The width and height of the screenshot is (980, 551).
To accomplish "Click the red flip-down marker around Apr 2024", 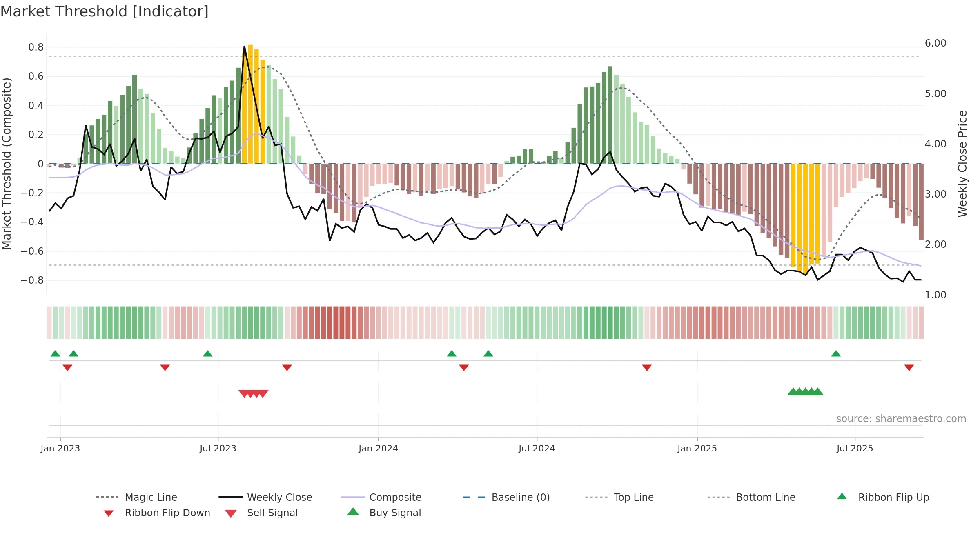I will point(464,368).
